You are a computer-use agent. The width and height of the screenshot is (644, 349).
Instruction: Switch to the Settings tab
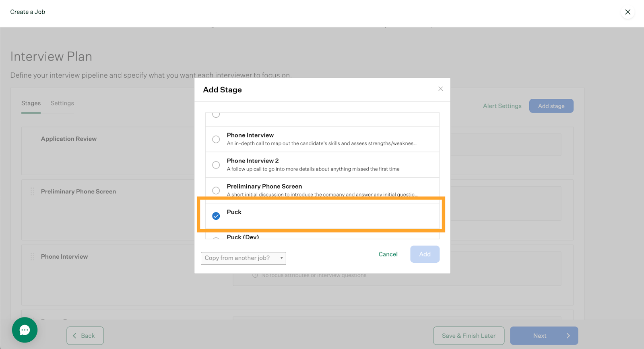[x=62, y=103]
